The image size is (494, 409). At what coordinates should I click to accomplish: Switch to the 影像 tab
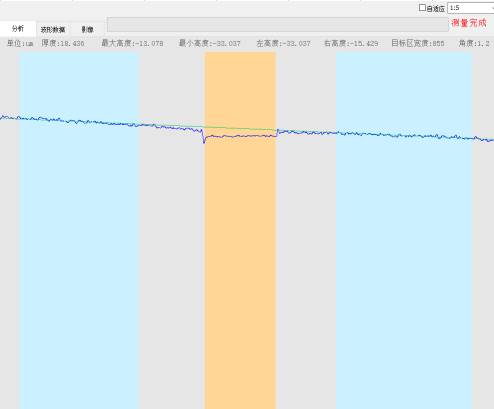click(x=87, y=29)
